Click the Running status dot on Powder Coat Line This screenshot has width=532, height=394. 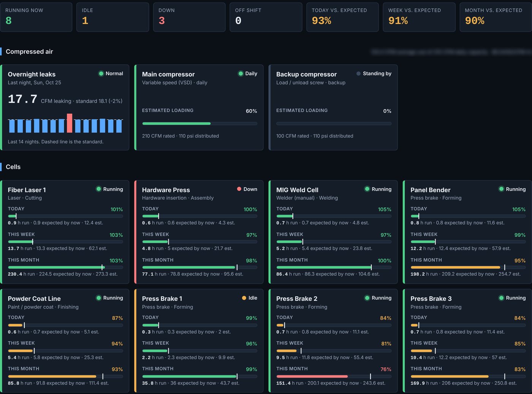click(x=98, y=298)
